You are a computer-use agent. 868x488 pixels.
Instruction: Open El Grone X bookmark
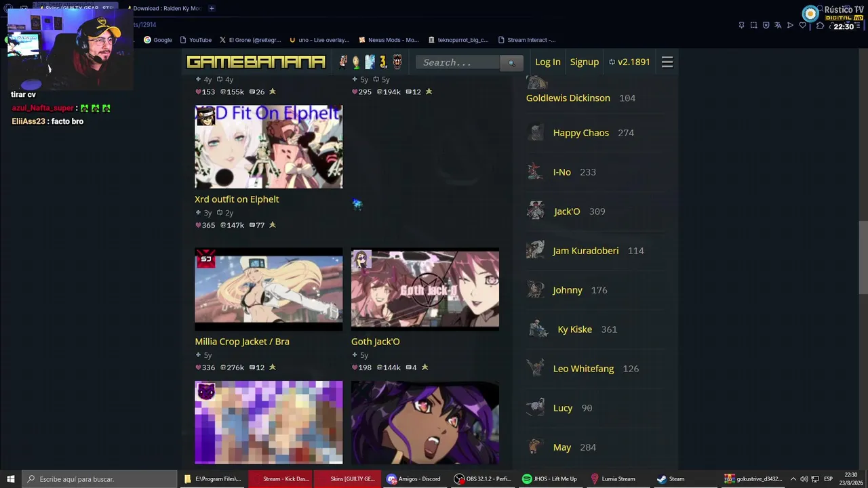point(250,40)
